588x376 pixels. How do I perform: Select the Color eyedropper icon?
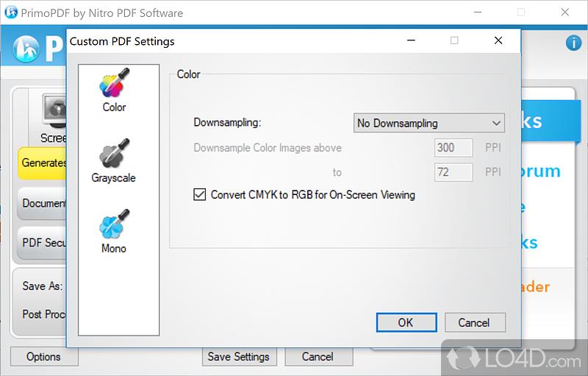115,82
